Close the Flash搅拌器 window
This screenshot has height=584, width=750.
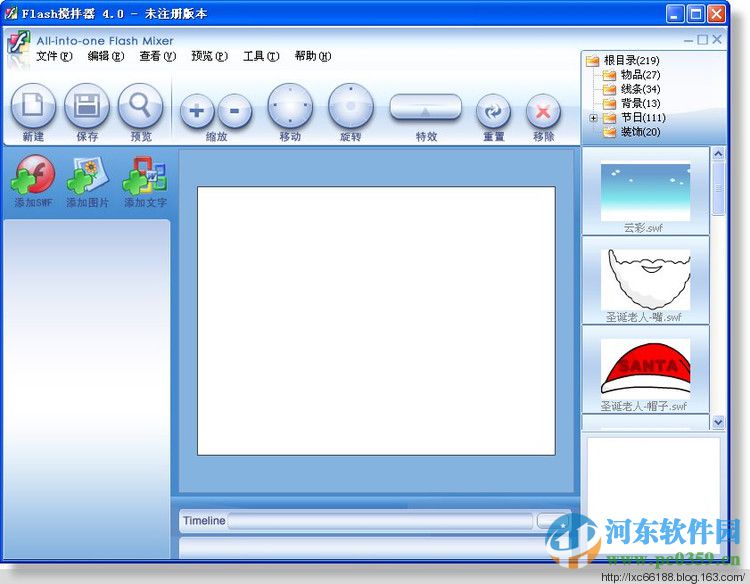(x=716, y=14)
